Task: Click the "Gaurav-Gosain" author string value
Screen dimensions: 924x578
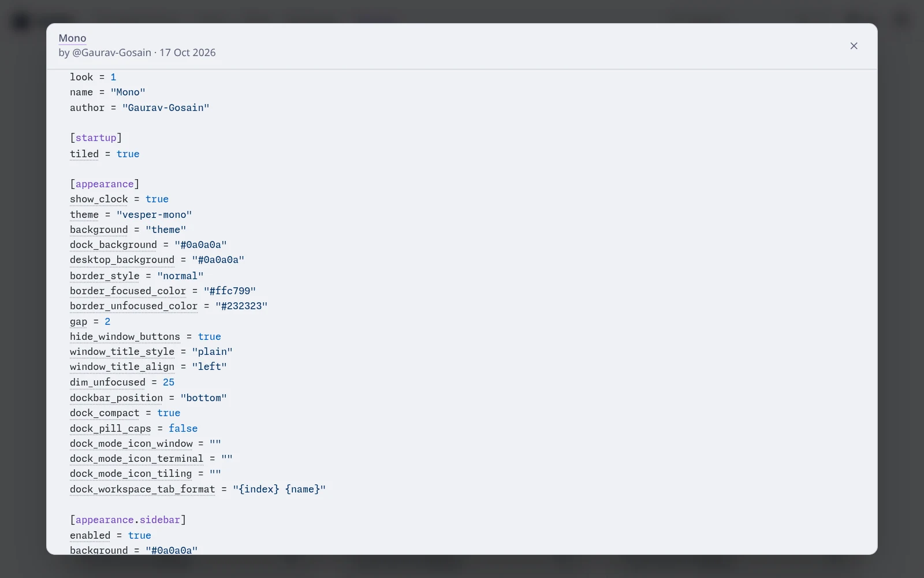Action: [x=166, y=108]
